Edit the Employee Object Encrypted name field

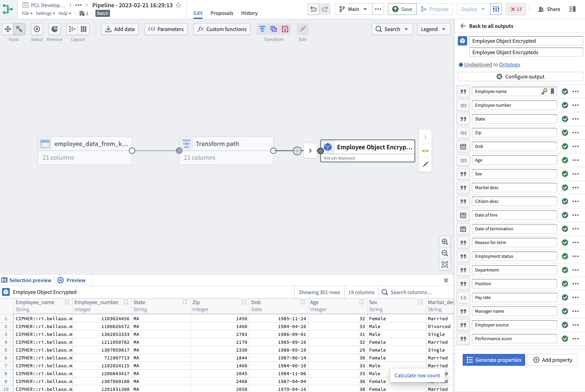tap(526, 41)
